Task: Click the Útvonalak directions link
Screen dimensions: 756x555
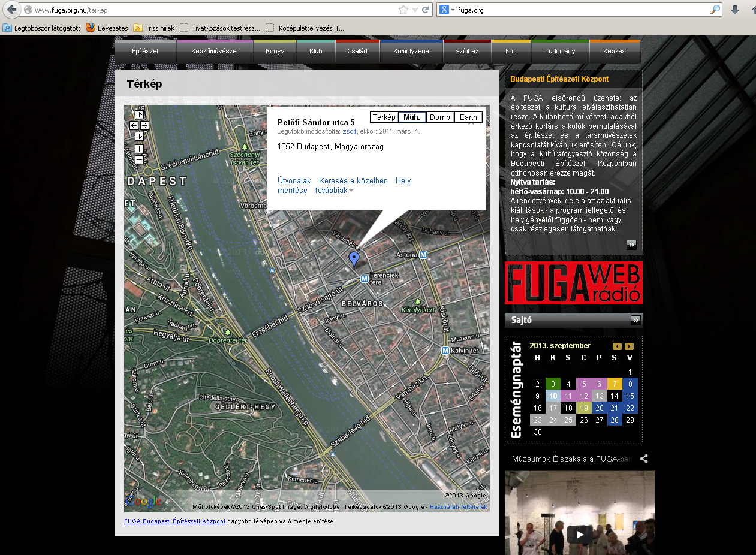Action: (x=294, y=180)
